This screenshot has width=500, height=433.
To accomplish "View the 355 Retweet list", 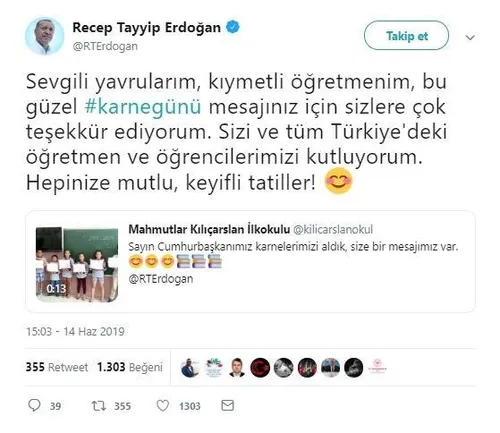I will point(57,367).
